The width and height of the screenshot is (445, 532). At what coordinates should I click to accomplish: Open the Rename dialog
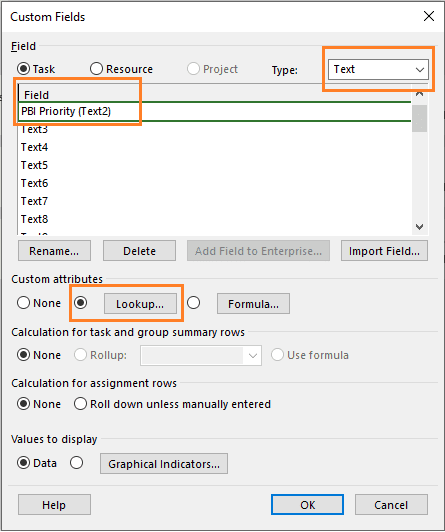pos(54,251)
